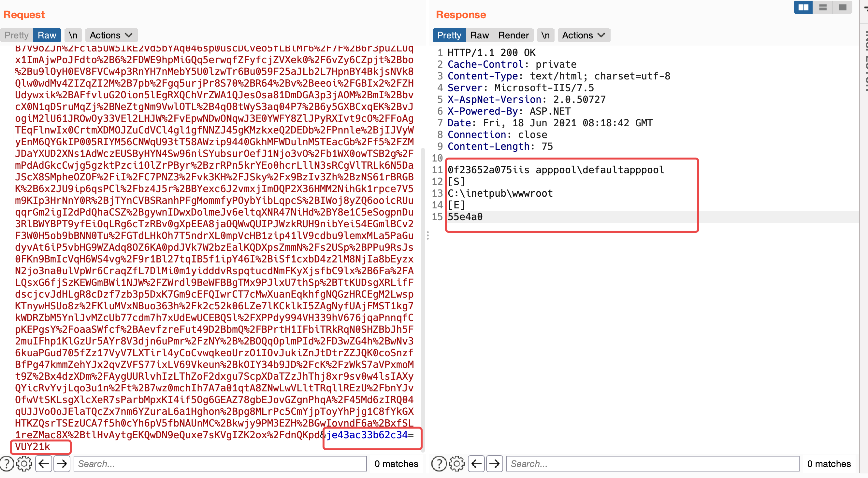
Task: Click the [S] marker line
Action: (x=456, y=181)
